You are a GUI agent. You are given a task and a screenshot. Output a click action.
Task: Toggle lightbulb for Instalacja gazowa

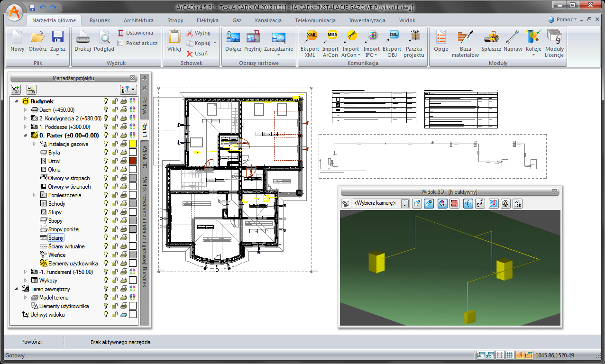(106, 144)
